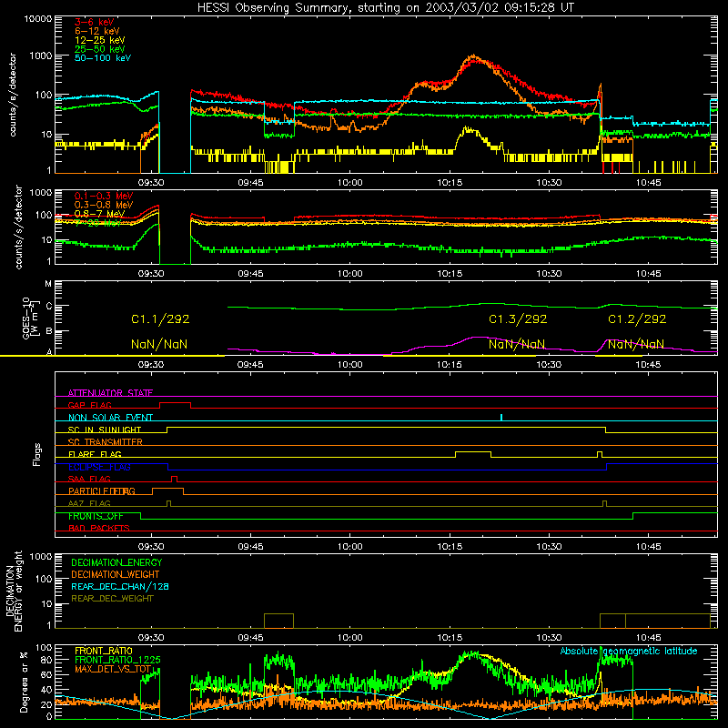Select the 3-6 keV legend label
Viewport: 728px width, 728px height.
pyautogui.click(x=95, y=22)
